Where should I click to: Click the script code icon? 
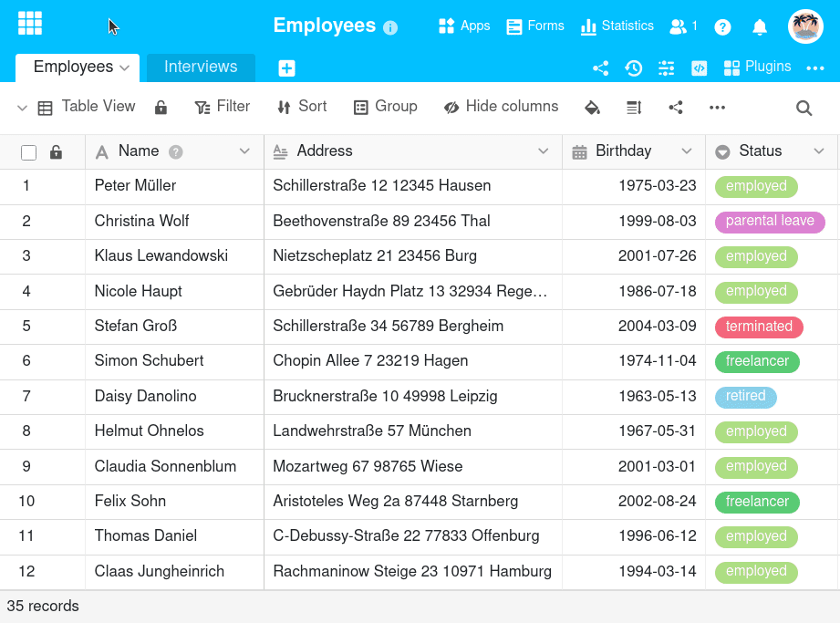coord(699,67)
